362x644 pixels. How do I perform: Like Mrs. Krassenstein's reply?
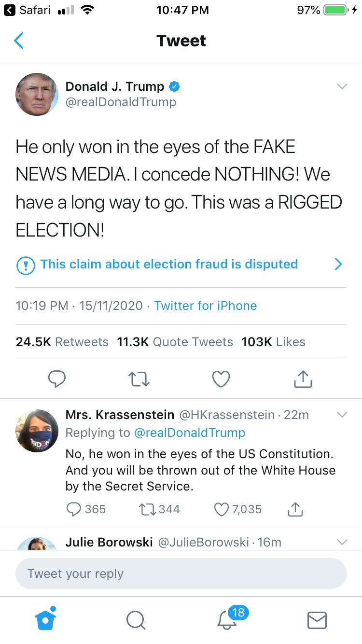point(221,509)
